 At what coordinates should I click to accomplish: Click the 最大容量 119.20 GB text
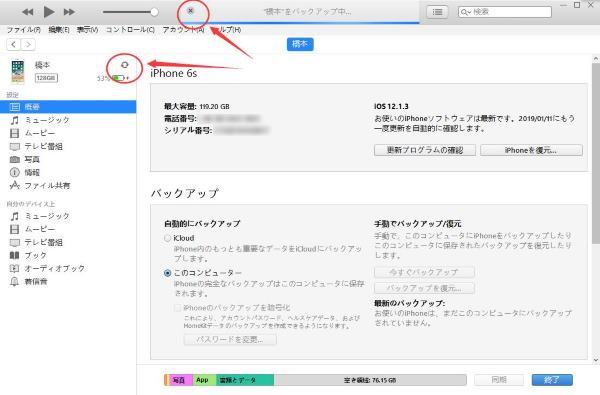point(197,106)
